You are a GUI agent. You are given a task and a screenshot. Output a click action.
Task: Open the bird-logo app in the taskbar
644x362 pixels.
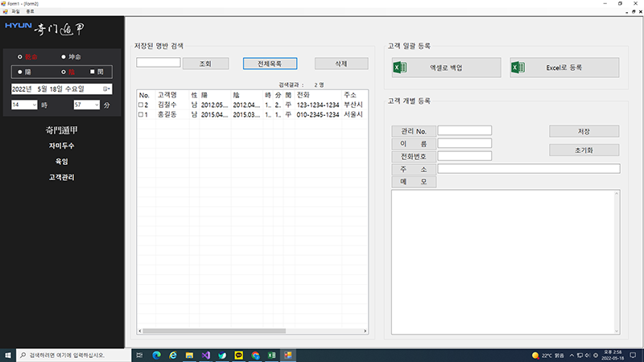point(222,355)
